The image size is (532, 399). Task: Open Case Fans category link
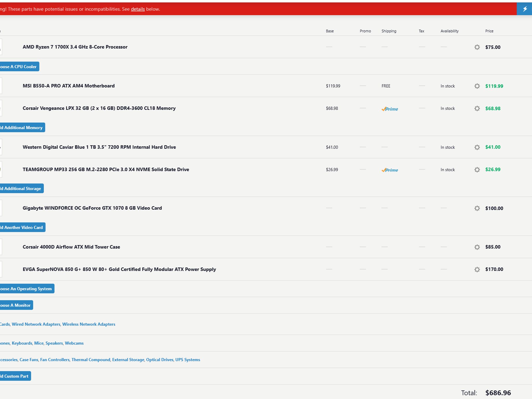click(29, 360)
